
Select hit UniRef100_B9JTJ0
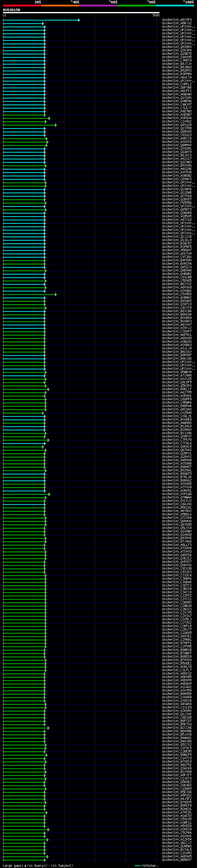[x=177, y=64]
